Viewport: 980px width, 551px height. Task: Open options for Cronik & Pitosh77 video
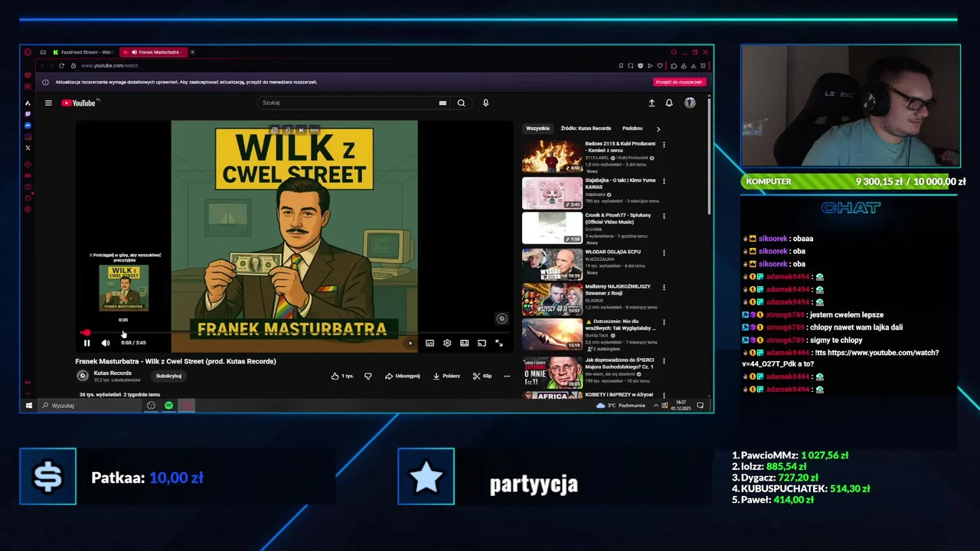pyautogui.click(x=664, y=217)
